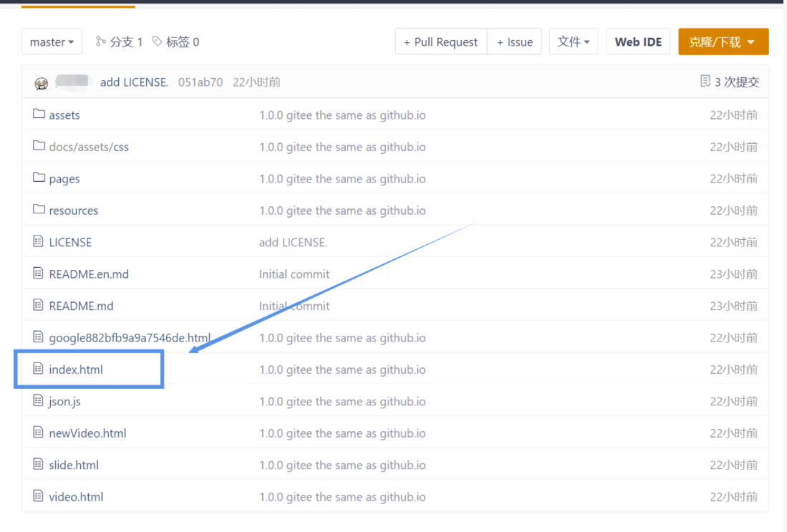Image resolution: width=787 pixels, height=532 pixels.
Task: Click the file icon next to json.js
Action: [x=39, y=401]
